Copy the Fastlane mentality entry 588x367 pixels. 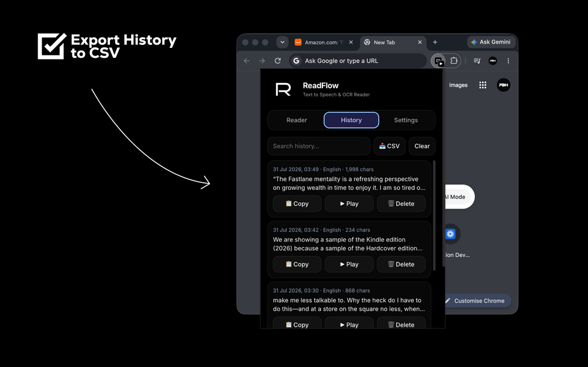point(297,204)
